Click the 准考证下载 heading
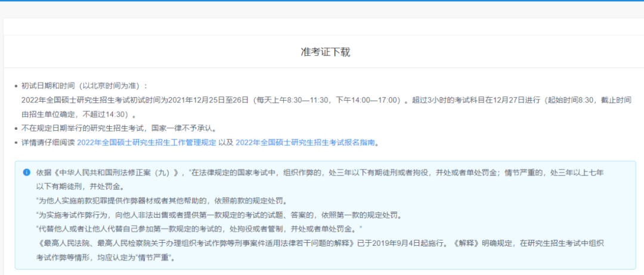The image size is (644, 275). [x=326, y=52]
